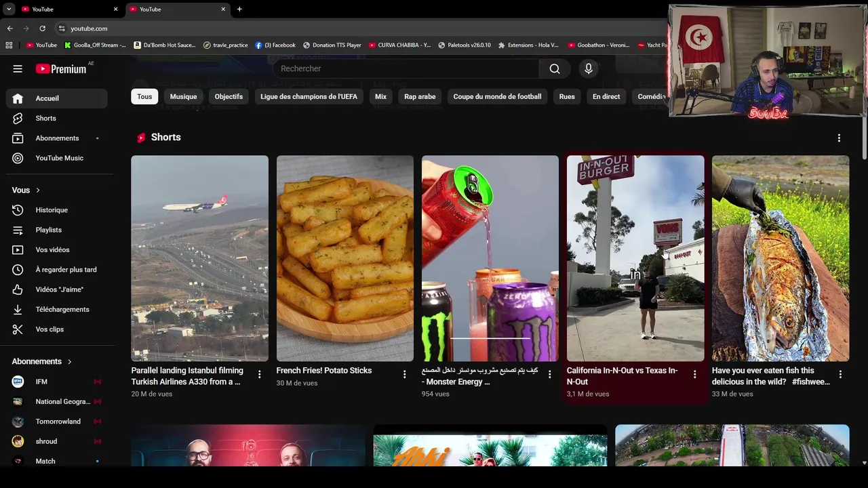Screen dimensions: 868x488
Task: Open the GooBa_Off Stream bookmark
Action: click(95, 45)
